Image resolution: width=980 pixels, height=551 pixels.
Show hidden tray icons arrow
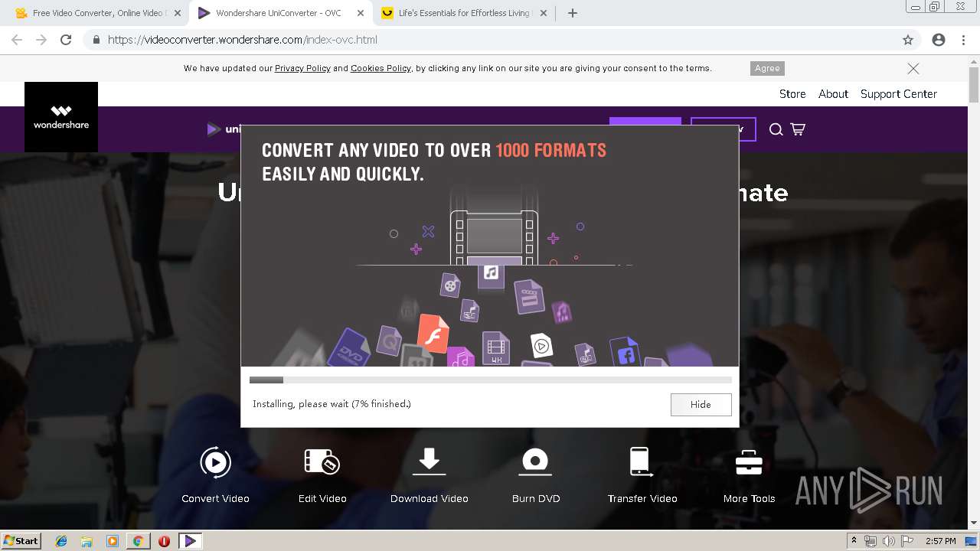(854, 541)
